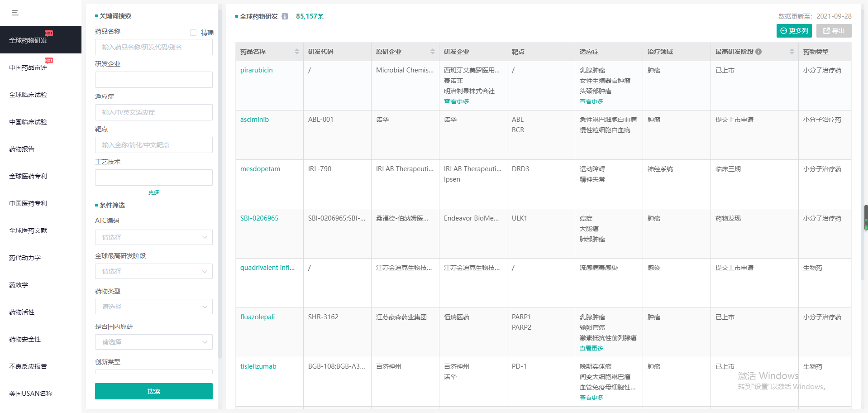
Task: Open 全球临床试验 sidebar item
Action: click(x=41, y=95)
